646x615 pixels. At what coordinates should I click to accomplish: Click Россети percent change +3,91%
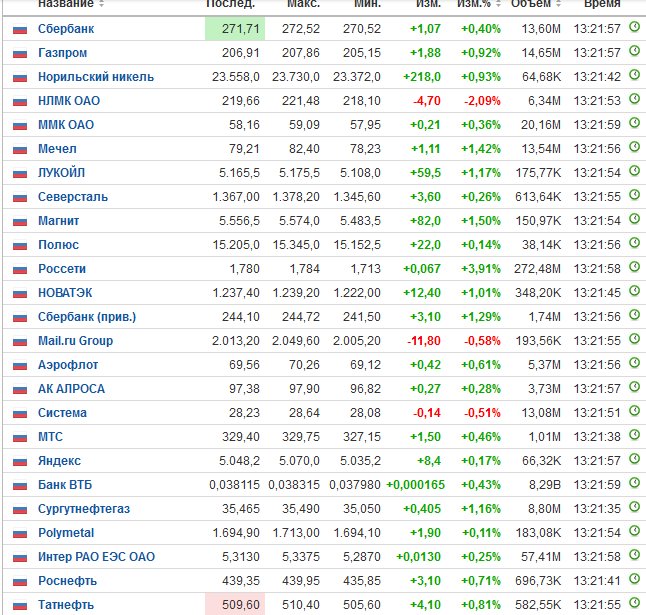click(x=481, y=269)
